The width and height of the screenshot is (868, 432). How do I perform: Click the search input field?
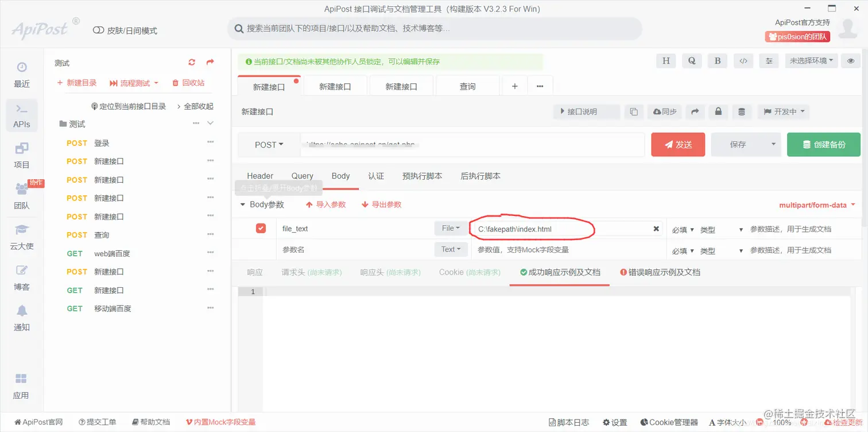435,28
